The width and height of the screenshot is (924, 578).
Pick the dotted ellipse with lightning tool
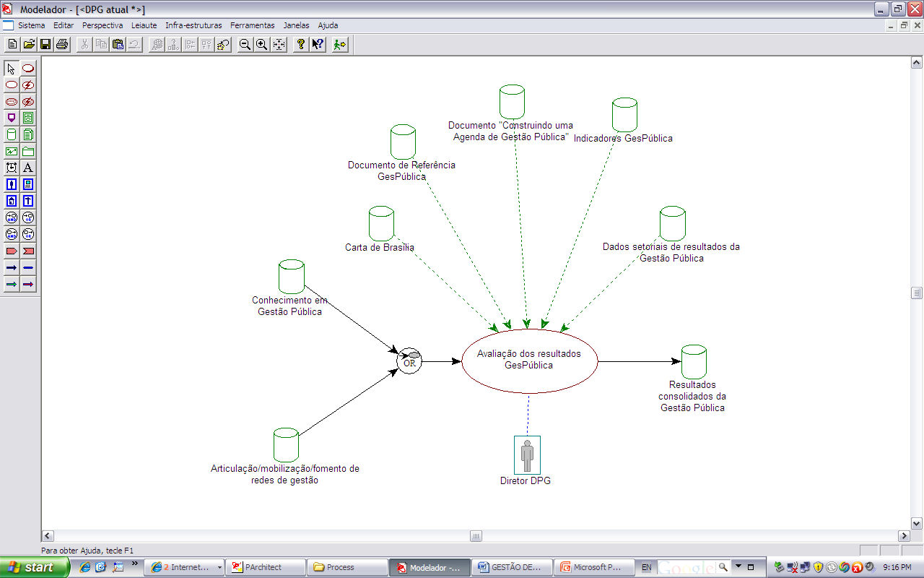[x=28, y=102]
